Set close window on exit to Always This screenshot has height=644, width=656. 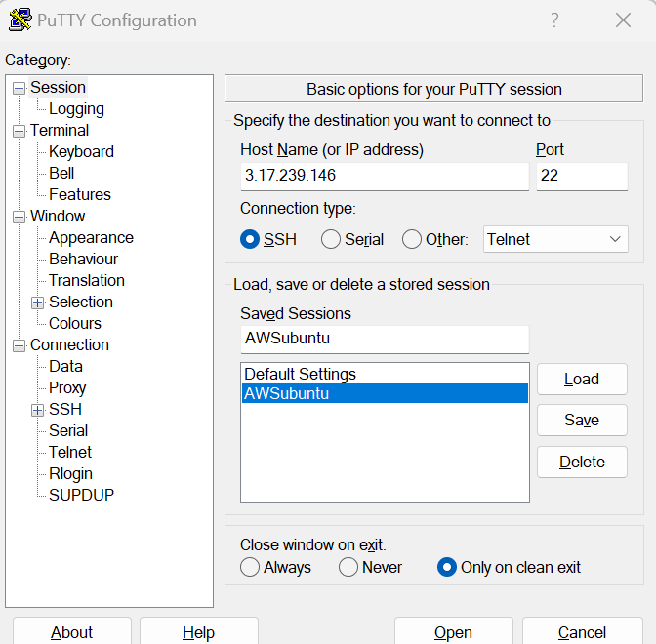coord(250,567)
